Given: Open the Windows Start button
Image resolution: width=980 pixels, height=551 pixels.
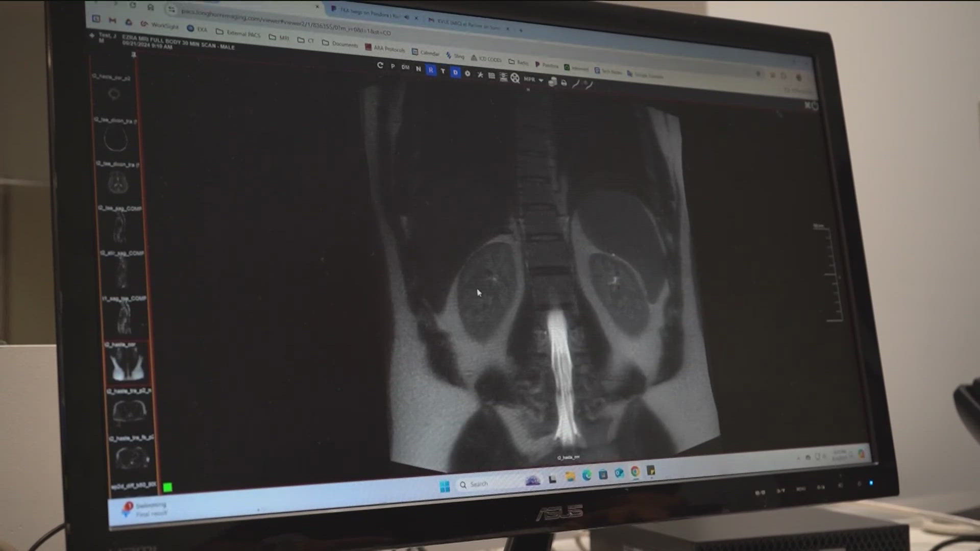Looking at the screenshot, I should (445, 486).
